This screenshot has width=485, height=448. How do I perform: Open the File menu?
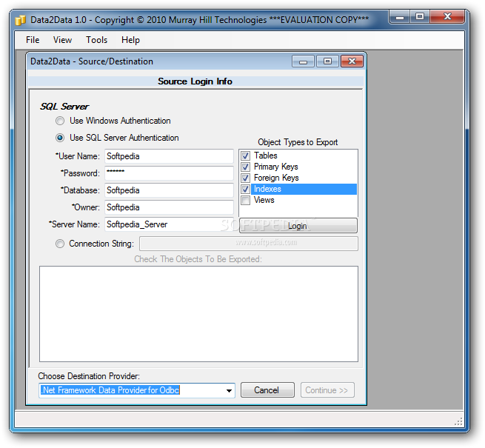coord(33,40)
